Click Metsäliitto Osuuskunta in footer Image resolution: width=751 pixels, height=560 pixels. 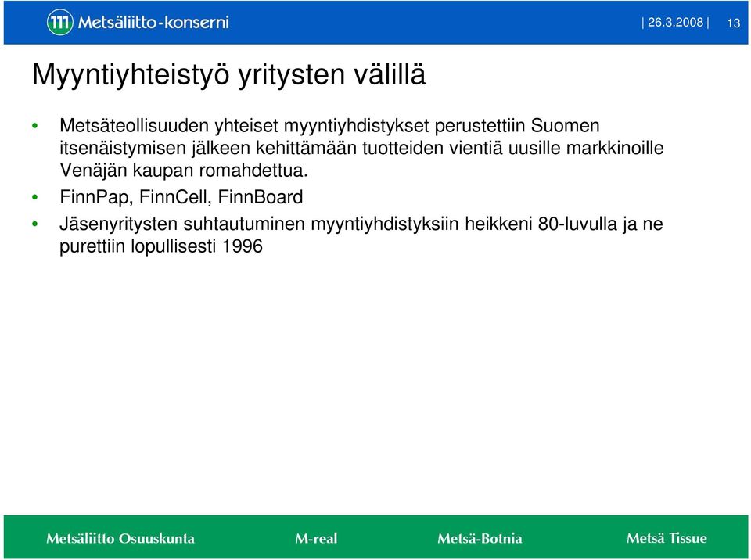[x=120, y=538]
